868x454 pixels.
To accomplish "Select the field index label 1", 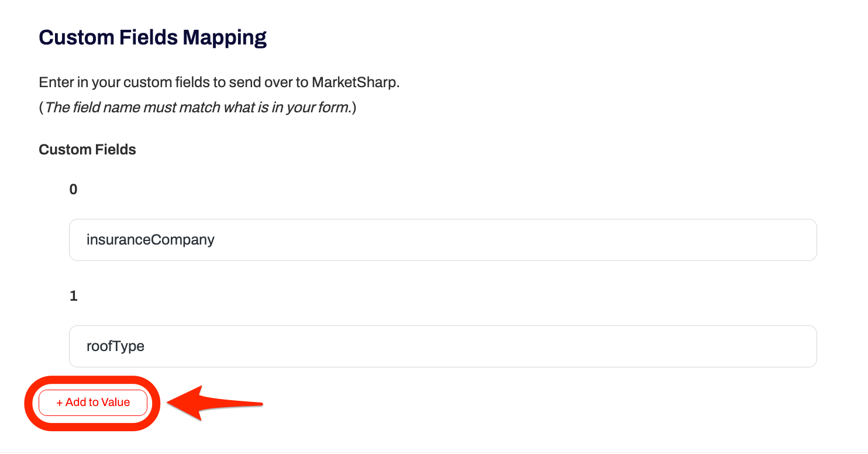I will tap(73, 295).
